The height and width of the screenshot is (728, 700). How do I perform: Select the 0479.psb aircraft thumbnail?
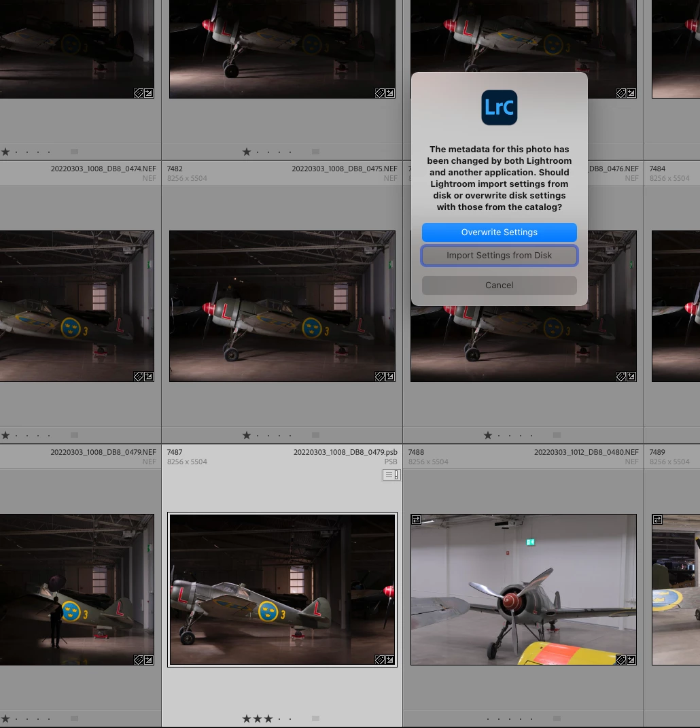282,589
